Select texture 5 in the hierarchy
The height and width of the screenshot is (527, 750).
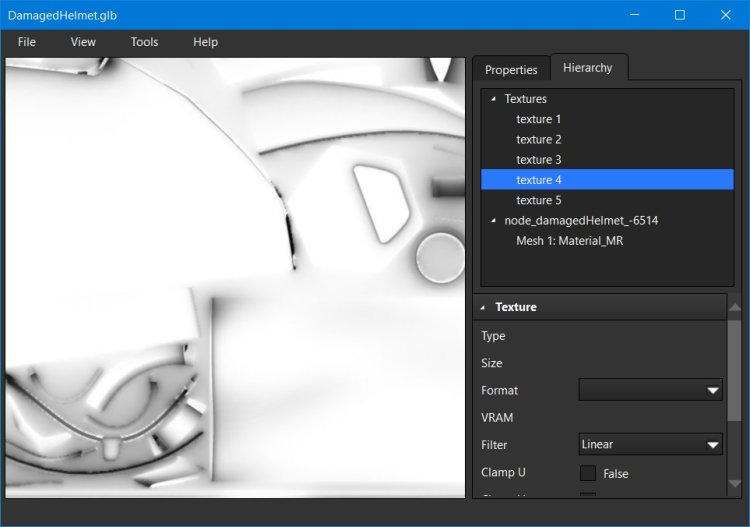[539, 200]
